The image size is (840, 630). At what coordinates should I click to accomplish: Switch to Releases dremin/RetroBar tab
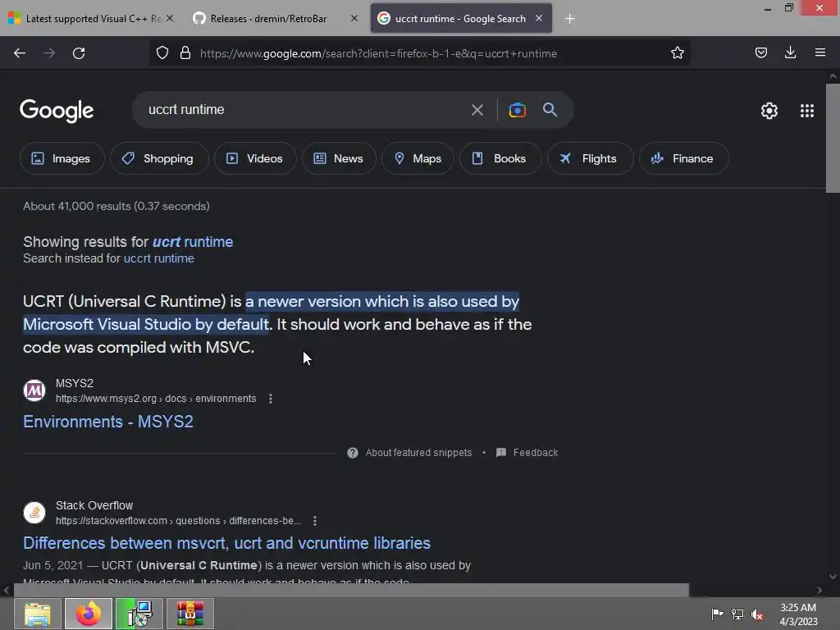(268, 19)
